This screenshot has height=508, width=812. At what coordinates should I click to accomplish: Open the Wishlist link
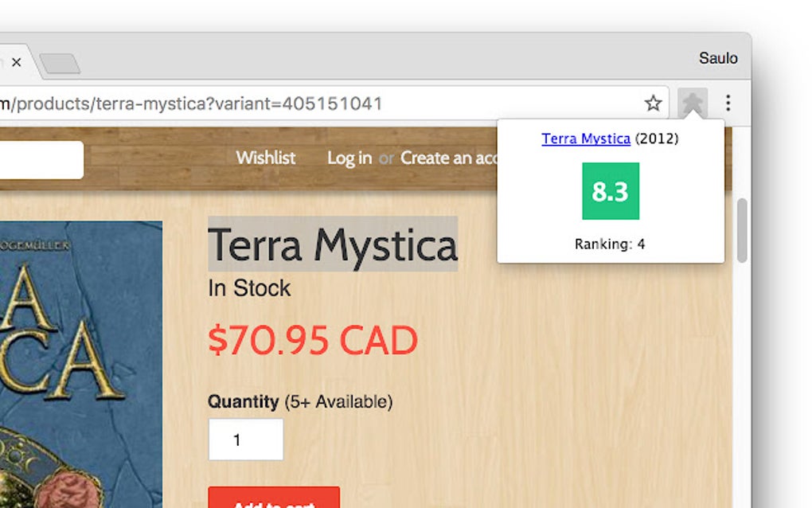(x=266, y=158)
